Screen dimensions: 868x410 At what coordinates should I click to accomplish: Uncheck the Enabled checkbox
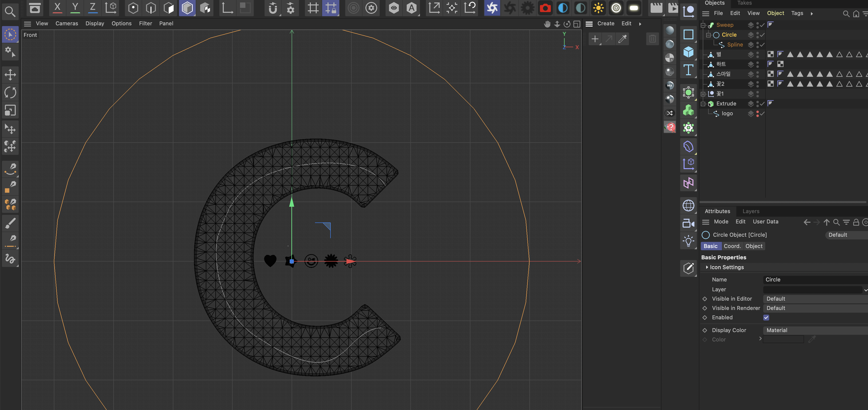(x=766, y=318)
